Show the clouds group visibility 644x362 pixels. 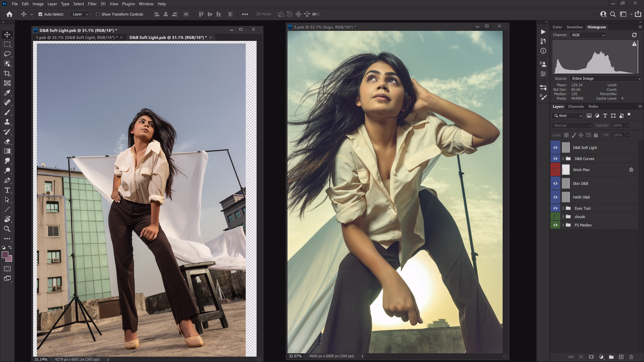click(x=555, y=217)
